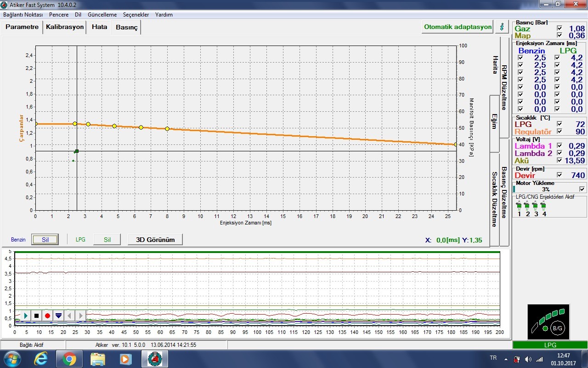Select the Basınç Düzeltme vertical tab
This screenshot has width=588, height=368.
504,192
